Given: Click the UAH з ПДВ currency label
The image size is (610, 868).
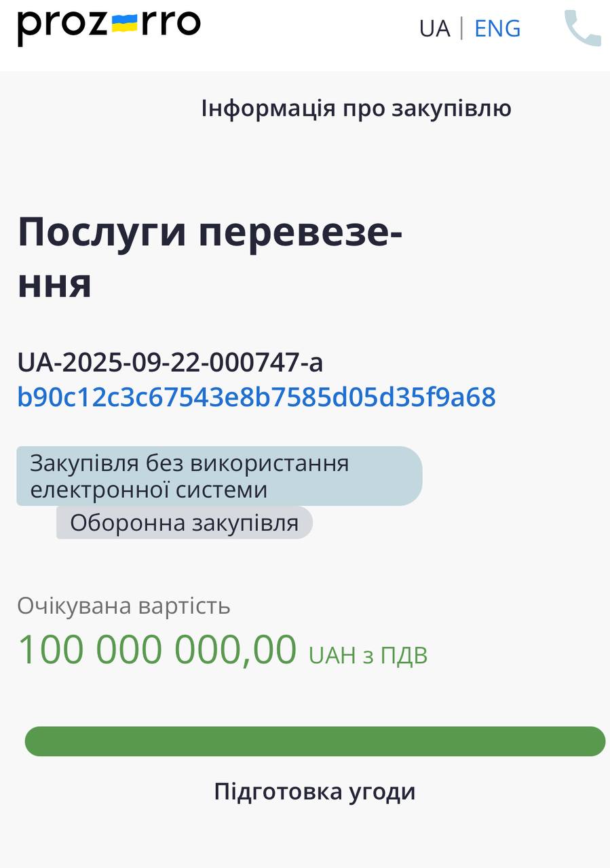Looking at the screenshot, I should (368, 655).
